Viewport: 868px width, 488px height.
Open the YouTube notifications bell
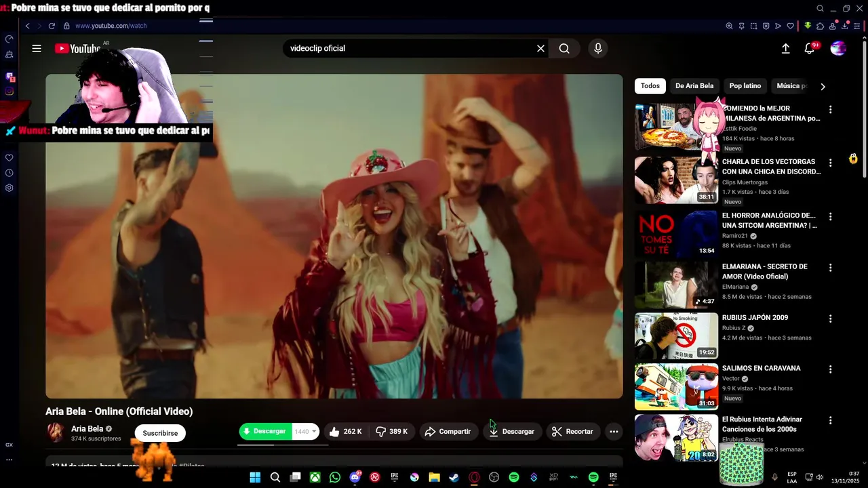(x=809, y=48)
